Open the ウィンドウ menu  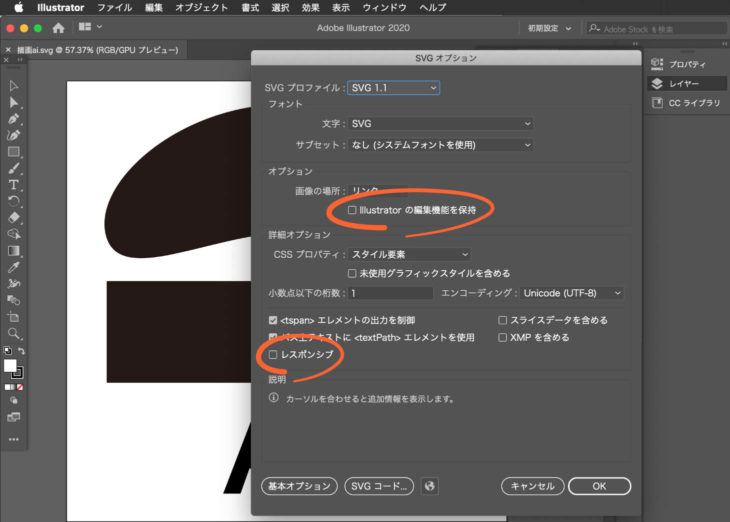[x=385, y=7]
